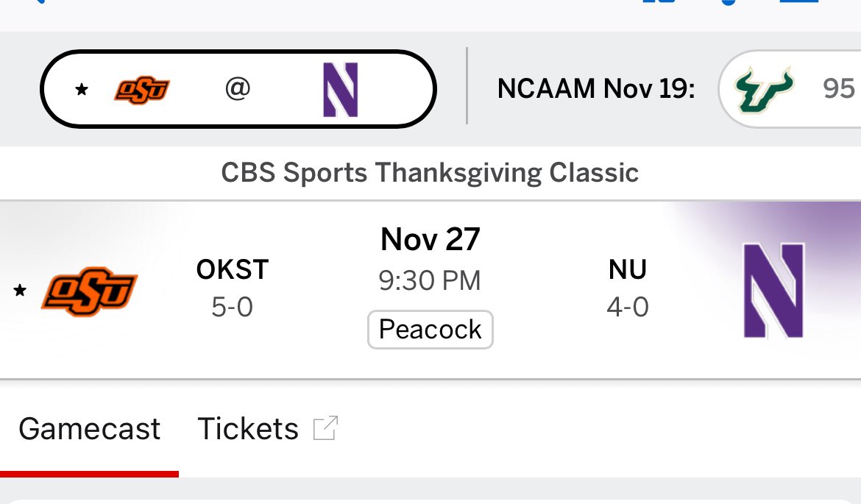The image size is (861, 504).
Task: Tap the @ symbol in the matchup pill
Action: point(238,89)
